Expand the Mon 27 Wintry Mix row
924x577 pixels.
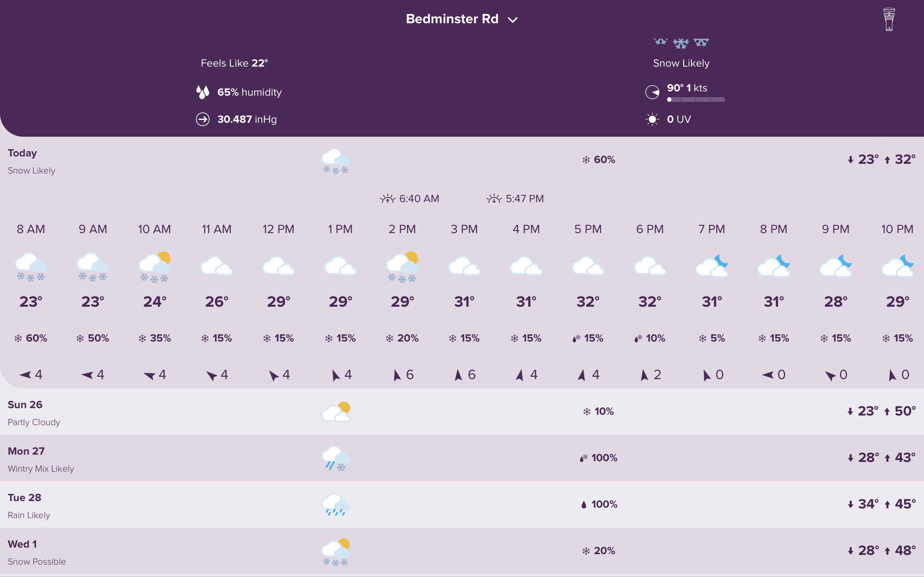click(461, 458)
